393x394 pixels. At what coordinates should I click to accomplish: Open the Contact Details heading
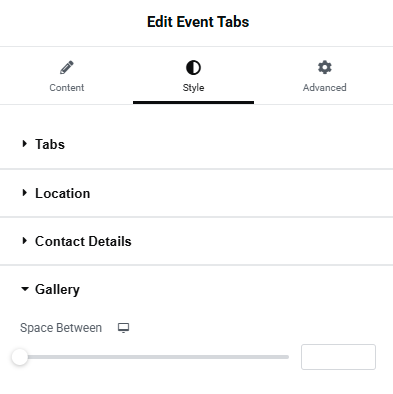click(x=83, y=241)
